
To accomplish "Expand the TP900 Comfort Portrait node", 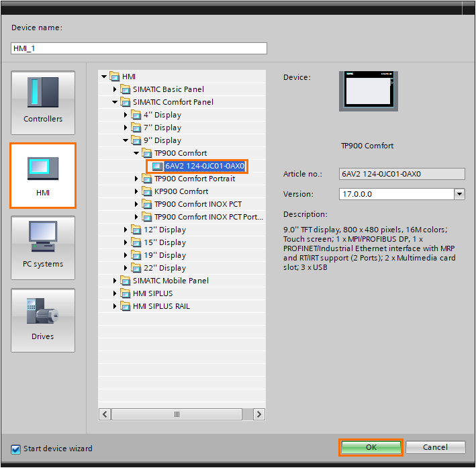I will tap(136, 179).
